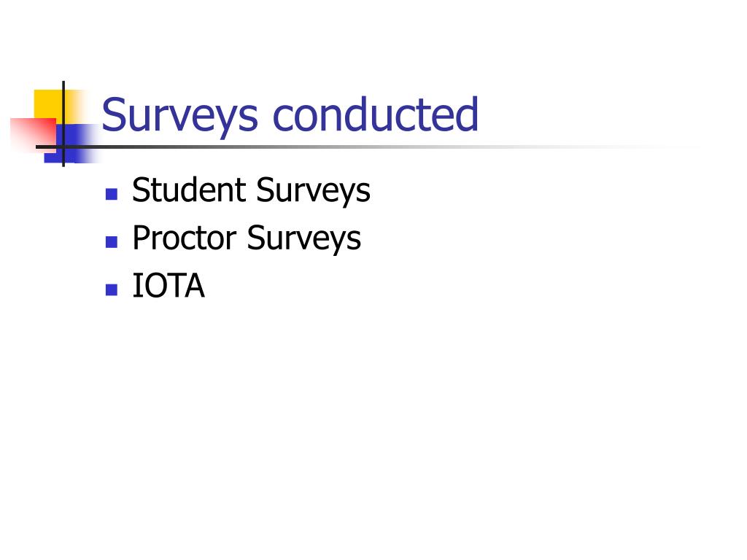Click the word "Surveys" in the blue title
The image size is (747, 560).
pos(179,117)
